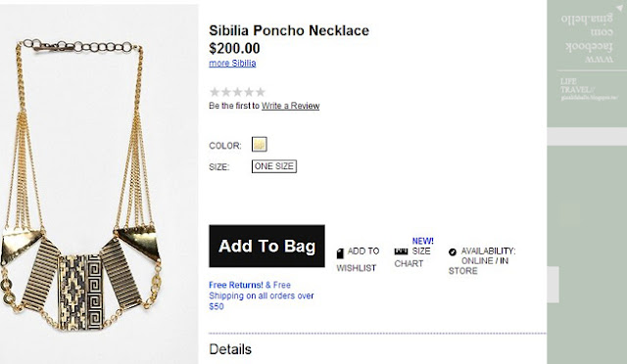627x364 pixels.
Task: Click the first rating star
Action: [x=215, y=92]
